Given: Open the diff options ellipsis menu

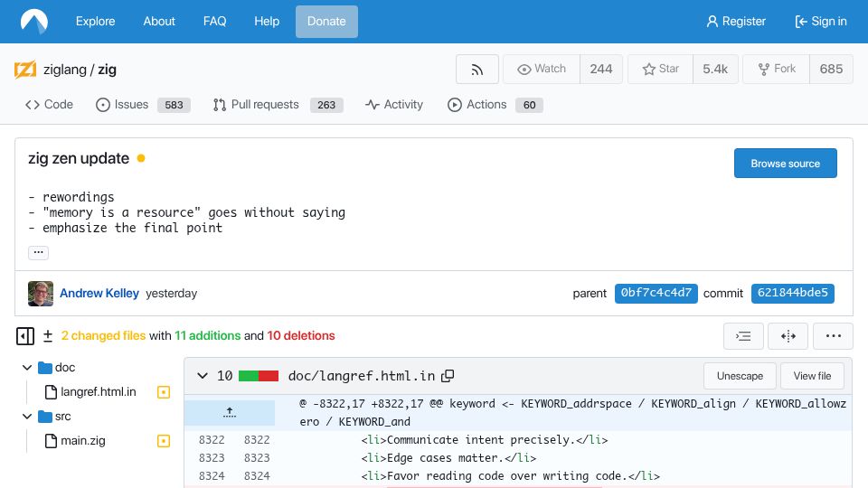Looking at the screenshot, I should pos(833,336).
